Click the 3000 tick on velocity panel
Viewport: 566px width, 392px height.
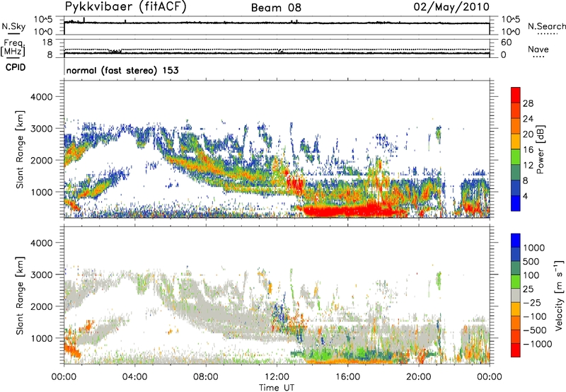pos(41,275)
